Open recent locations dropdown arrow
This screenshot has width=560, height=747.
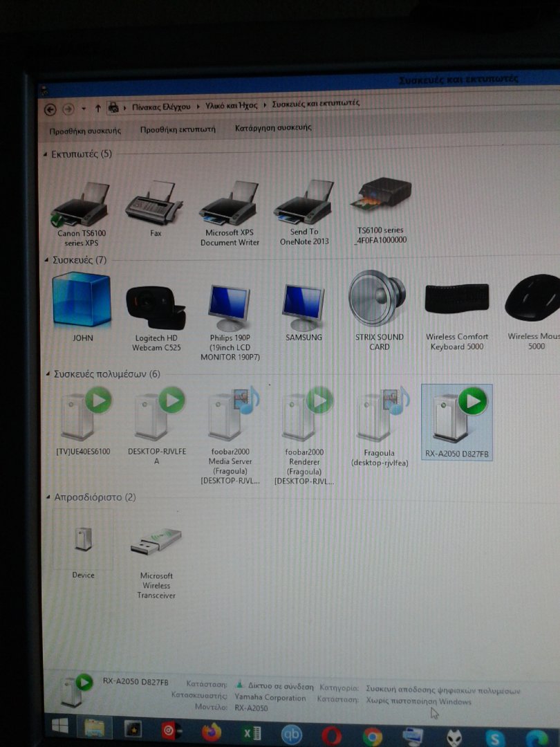tap(84, 109)
